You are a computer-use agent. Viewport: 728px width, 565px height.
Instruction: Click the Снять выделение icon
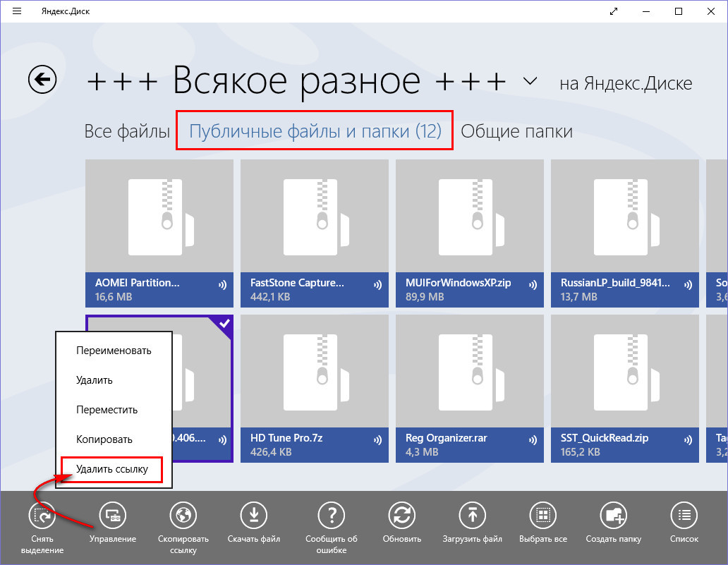(x=42, y=516)
